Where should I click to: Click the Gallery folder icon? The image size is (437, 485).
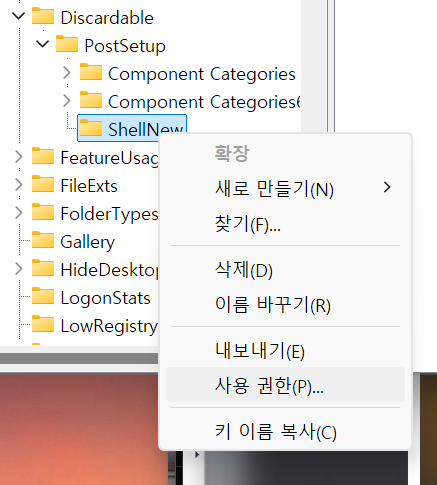click(x=43, y=240)
